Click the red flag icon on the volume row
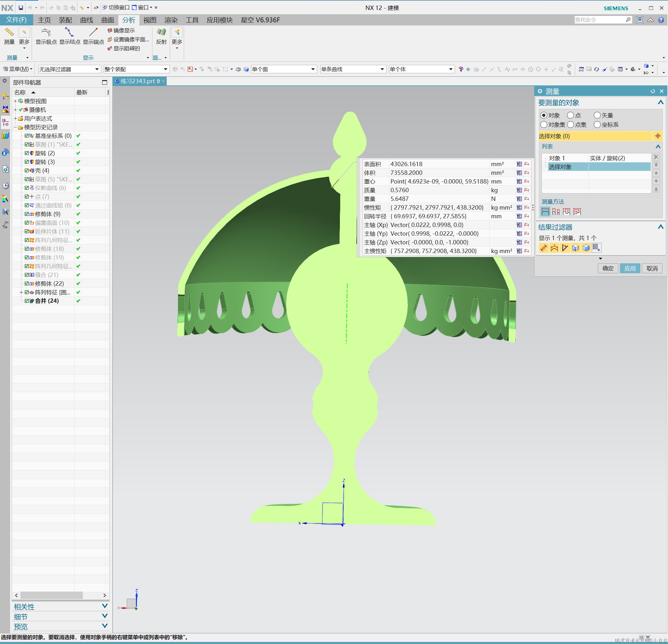 [x=526, y=173]
